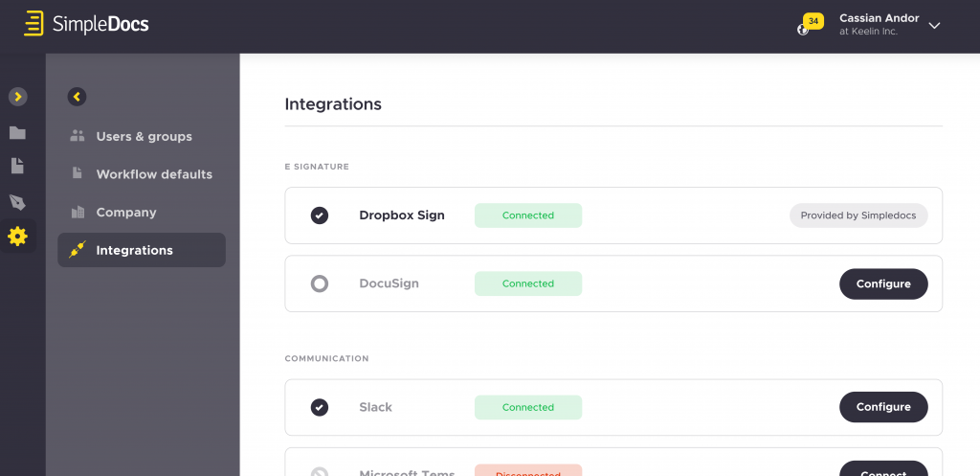Click the SimpleDocs logo
The width and height of the screenshot is (980, 476).
[86, 24]
